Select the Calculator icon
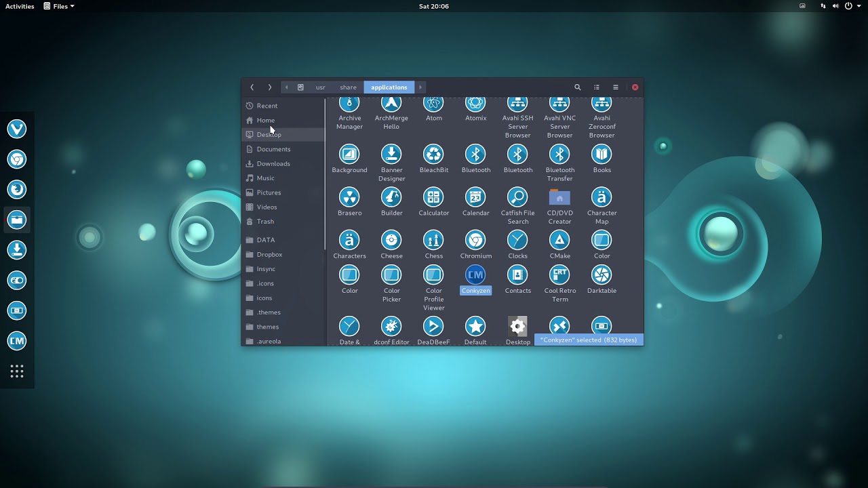The height and width of the screenshot is (488, 868). pos(433,197)
